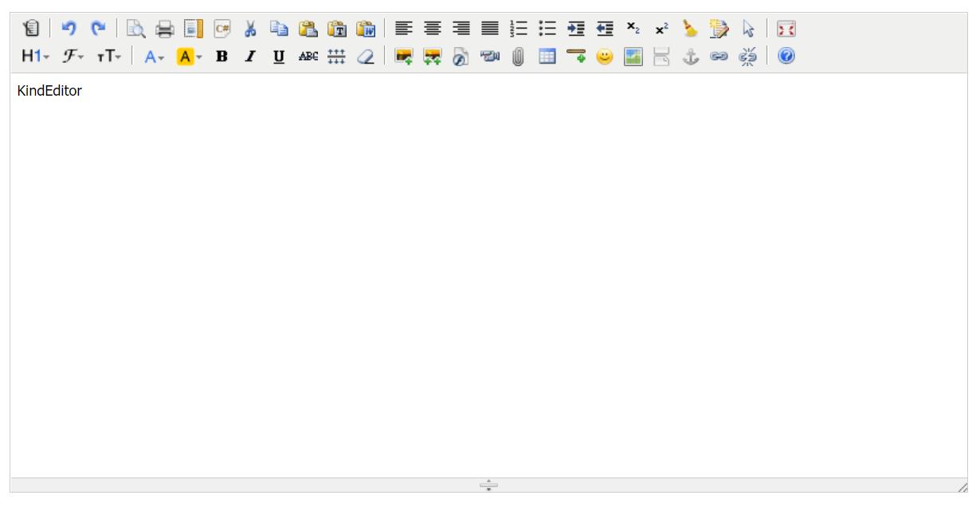This screenshot has height=507, width=980.
Task: Toggle underline formatting
Action: pos(278,57)
